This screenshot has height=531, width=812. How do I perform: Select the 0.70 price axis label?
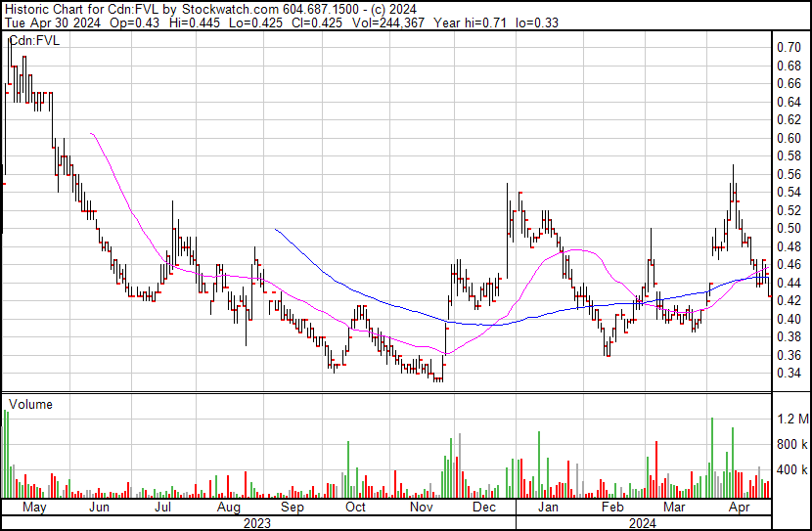coord(789,47)
